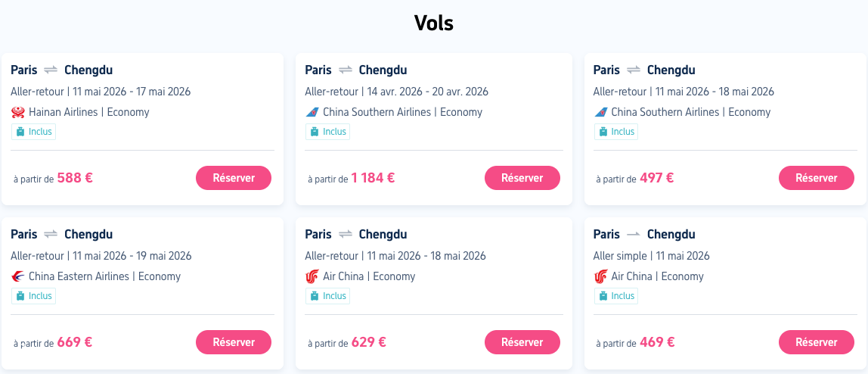Click China Southern logo on 497 € flight

[601, 112]
